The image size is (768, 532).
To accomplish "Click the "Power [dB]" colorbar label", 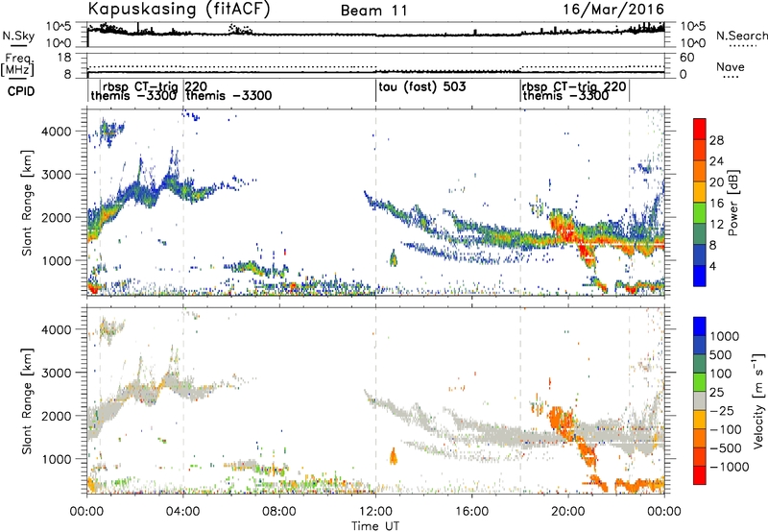I will 733,203.
